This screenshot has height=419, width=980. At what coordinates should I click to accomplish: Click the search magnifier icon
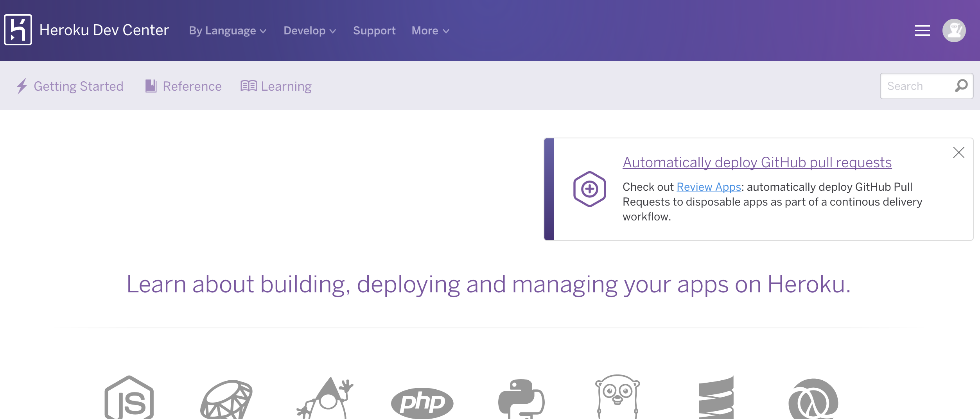pyautogui.click(x=961, y=86)
